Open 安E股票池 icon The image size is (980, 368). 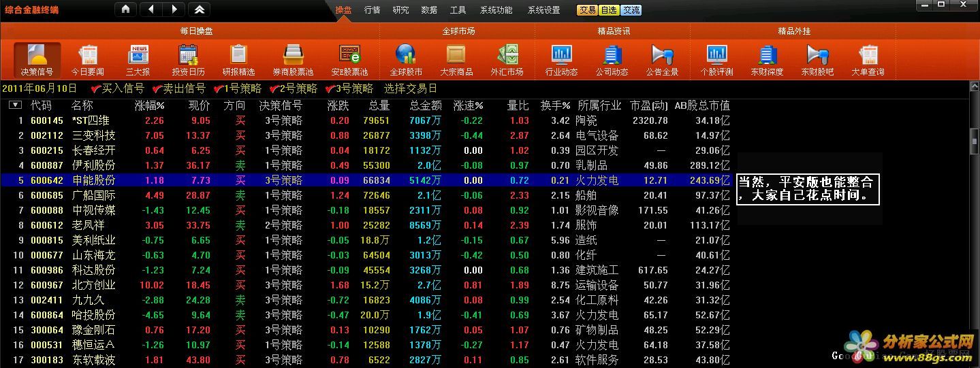pyautogui.click(x=349, y=60)
